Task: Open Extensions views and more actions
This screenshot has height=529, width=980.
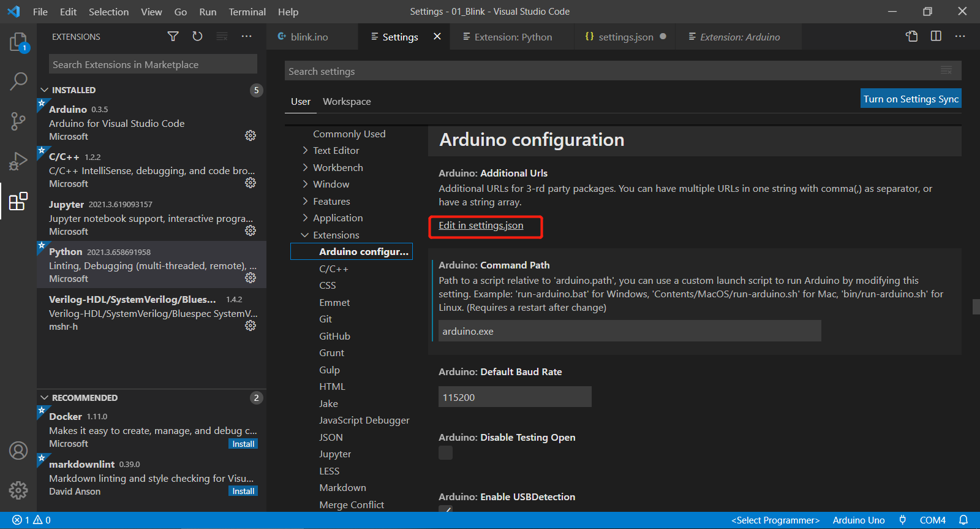Action: [x=246, y=37]
